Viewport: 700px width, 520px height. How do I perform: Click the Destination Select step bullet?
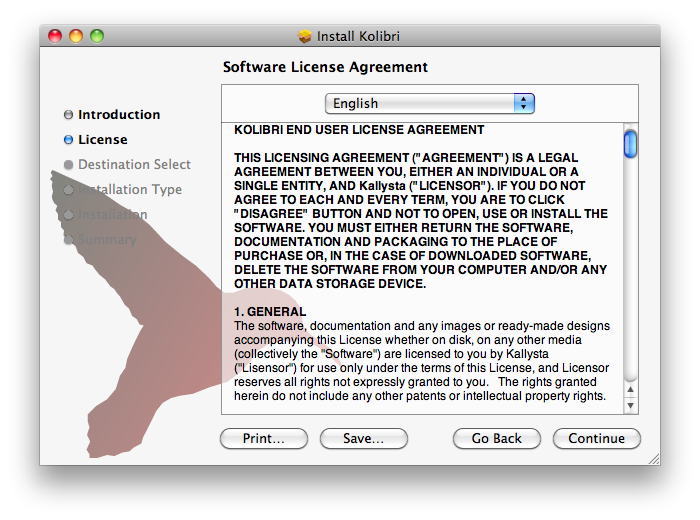[68, 165]
